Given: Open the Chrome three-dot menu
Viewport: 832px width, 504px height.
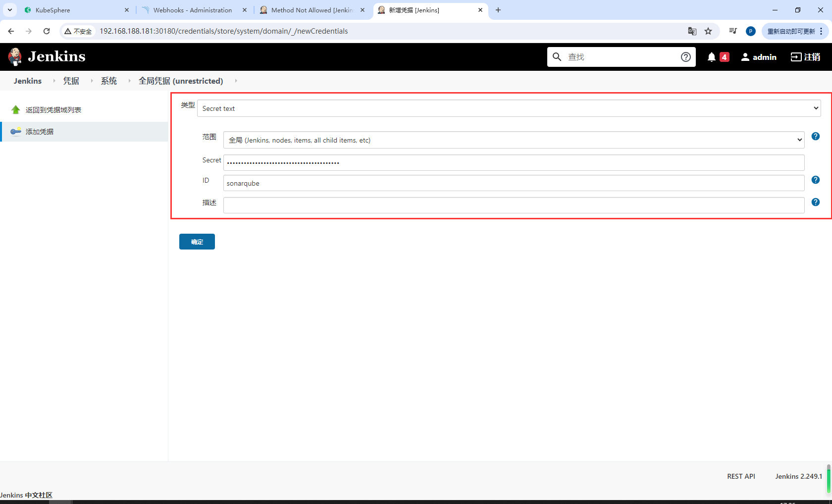Looking at the screenshot, I should pyautogui.click(x=821, y=31).
